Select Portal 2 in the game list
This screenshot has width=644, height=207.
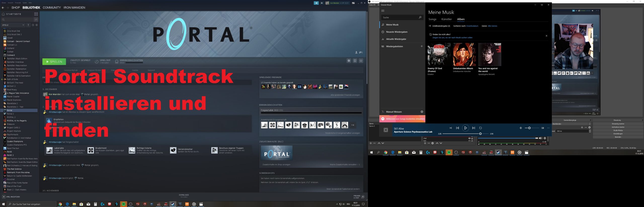(10, 114)
